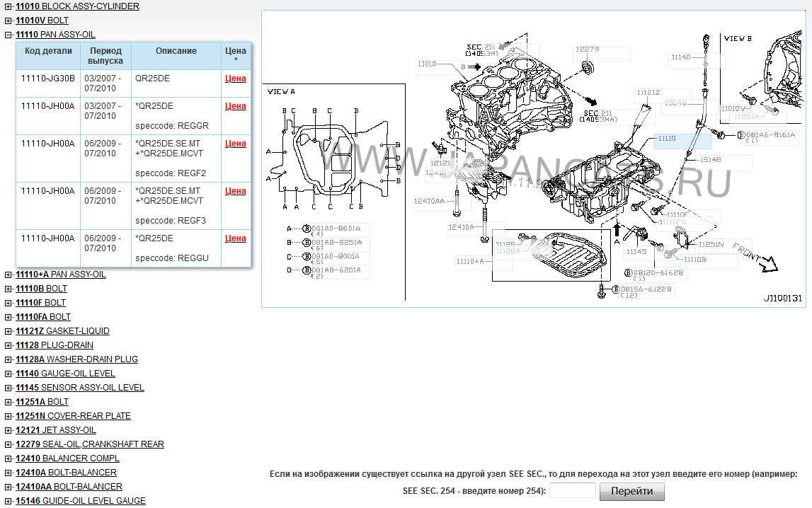
Task: Select the 12279 label in the diagram
Action: pos(588,50)
